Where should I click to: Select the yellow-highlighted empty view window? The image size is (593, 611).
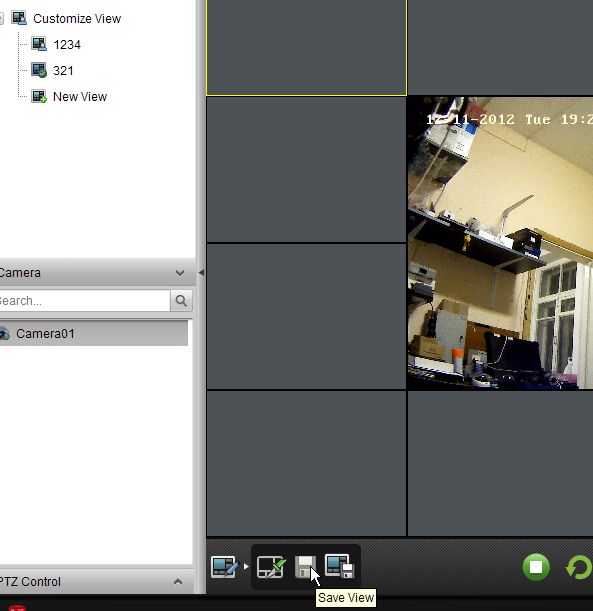coord(307,47)
